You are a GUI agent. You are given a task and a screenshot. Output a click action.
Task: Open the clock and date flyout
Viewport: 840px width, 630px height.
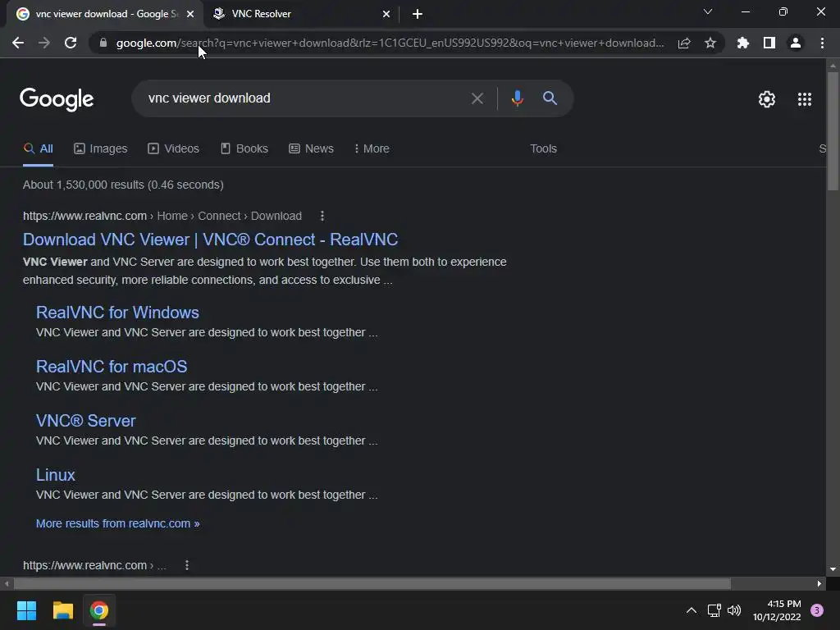tap(777, 610)
